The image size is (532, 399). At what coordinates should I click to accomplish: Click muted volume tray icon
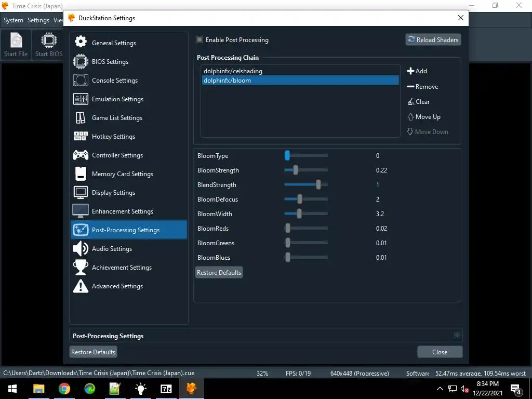coord(464,389)
